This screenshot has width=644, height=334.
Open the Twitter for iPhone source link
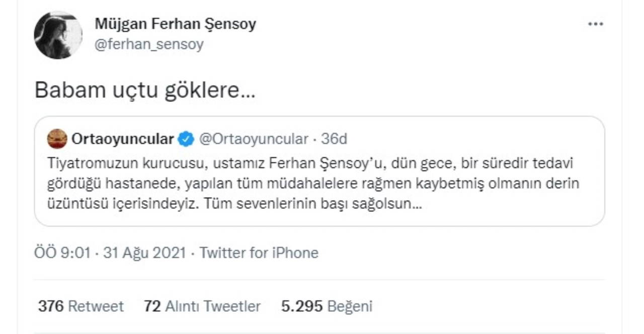click(x=259, y=253)
